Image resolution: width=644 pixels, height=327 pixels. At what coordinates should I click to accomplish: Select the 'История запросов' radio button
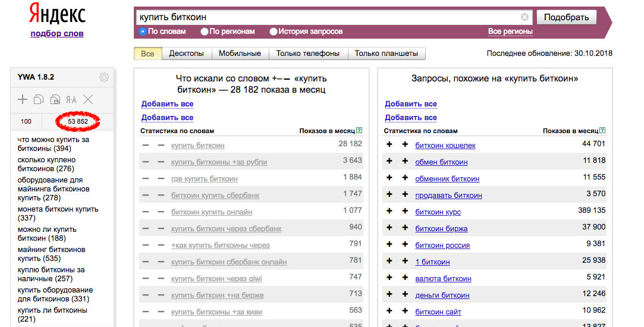[273, 32]
